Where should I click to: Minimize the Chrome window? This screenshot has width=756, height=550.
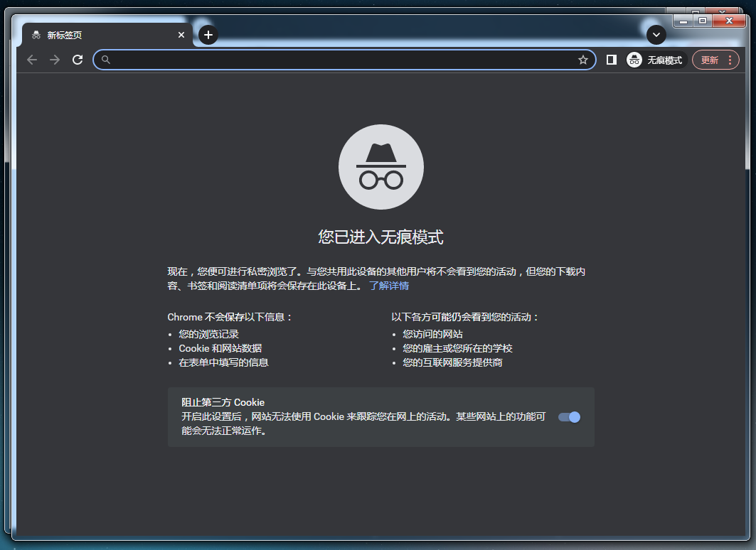pyautogui.click(x=683, y=21)
